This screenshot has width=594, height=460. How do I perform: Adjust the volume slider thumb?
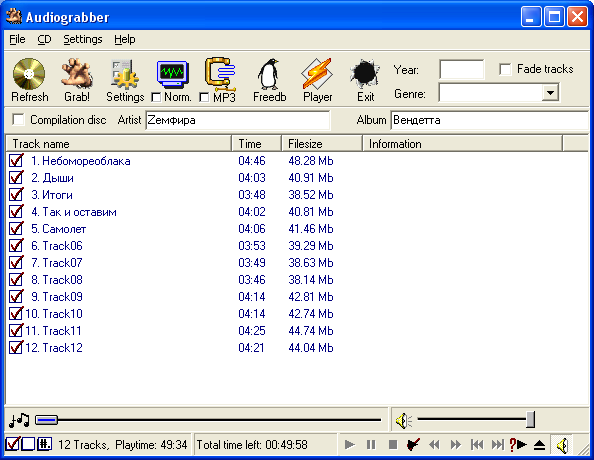(x=531, y=419)
